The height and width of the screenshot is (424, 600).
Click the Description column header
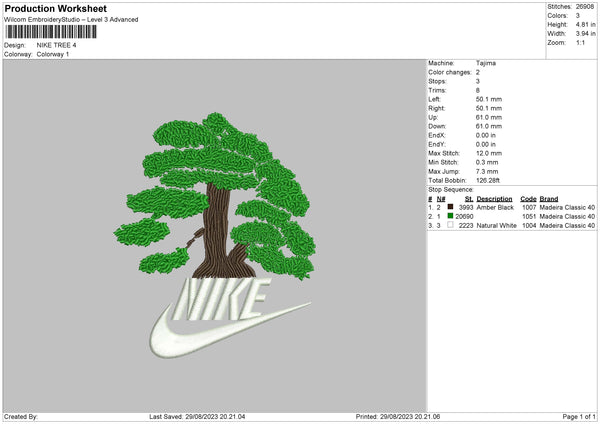(493, 199)
